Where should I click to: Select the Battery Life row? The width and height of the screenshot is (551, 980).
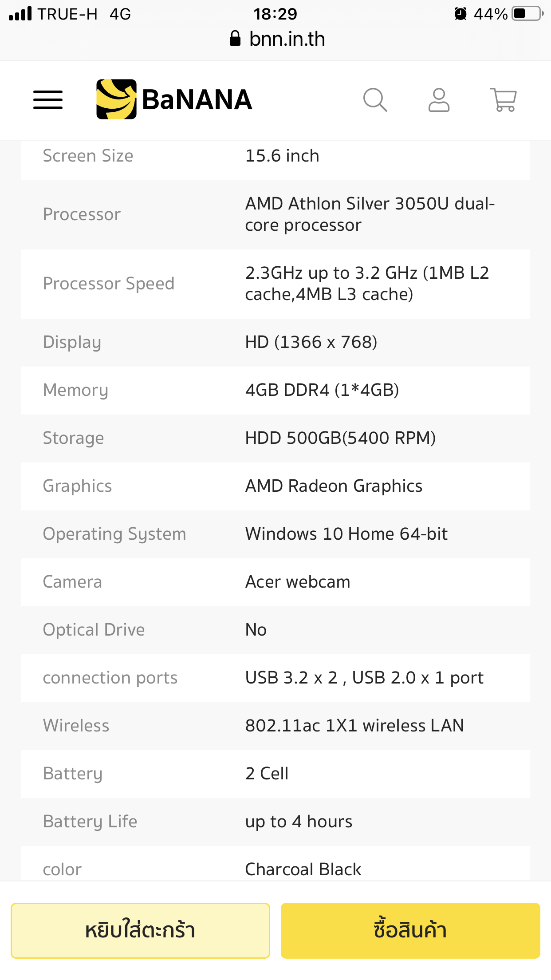point(275,822)
